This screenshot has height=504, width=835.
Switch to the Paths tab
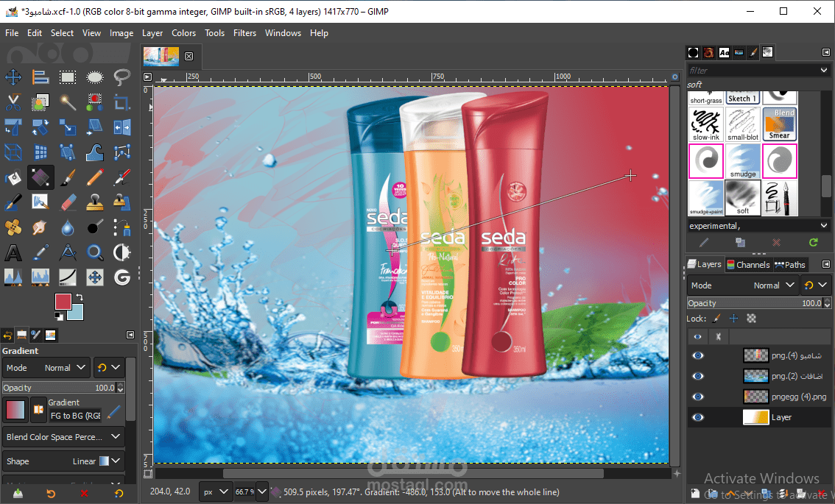click(x=790, y=264)
